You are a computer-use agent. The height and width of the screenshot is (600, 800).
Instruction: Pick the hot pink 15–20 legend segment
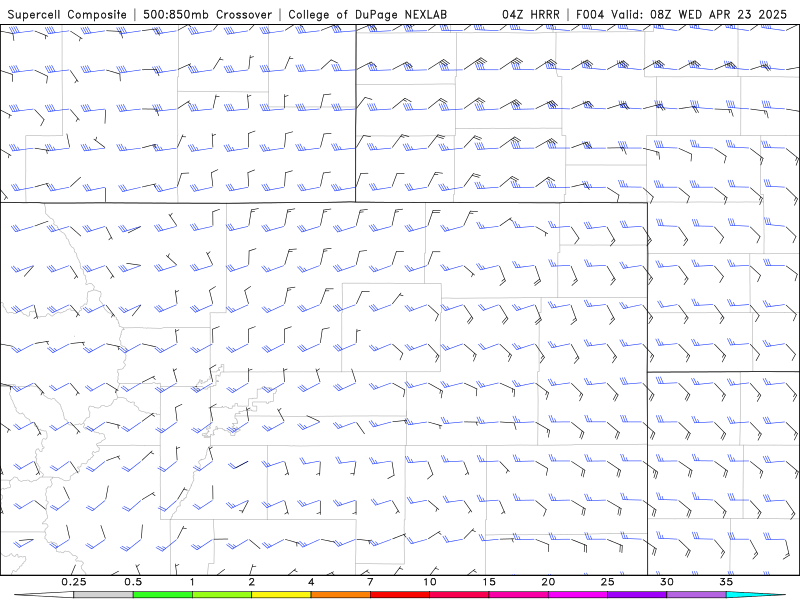pos(518,595)
